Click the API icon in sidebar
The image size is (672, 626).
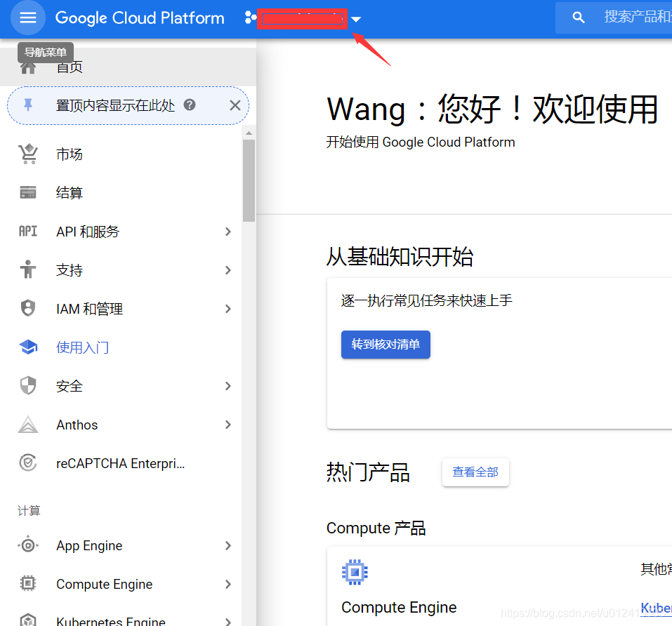click(x=28, y=231)
